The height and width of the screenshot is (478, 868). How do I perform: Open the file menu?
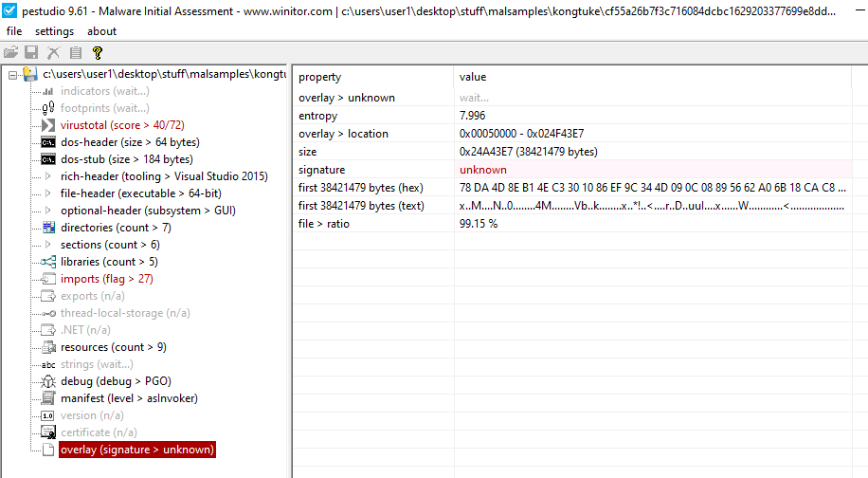[14, 31]
